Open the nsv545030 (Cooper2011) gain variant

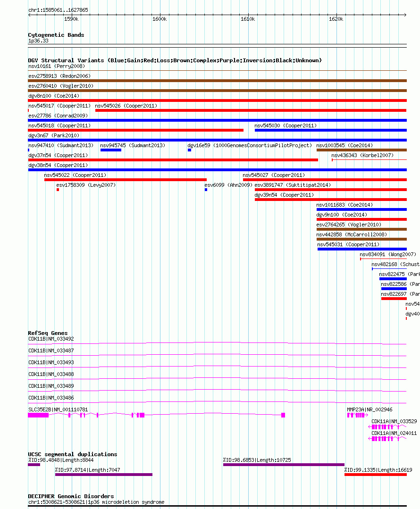331,130
